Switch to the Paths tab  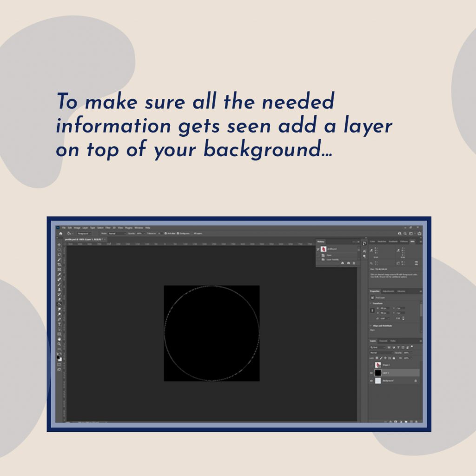393,341
